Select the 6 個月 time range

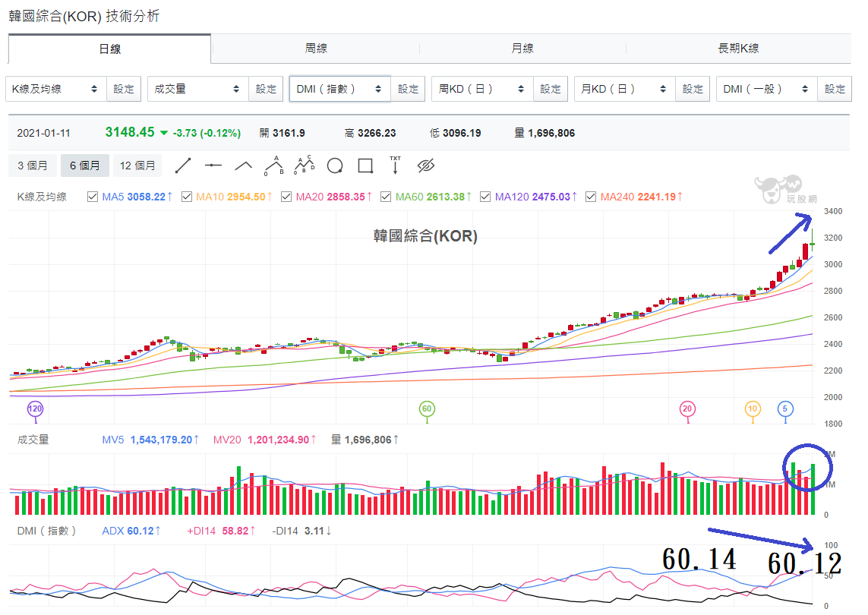85,166
